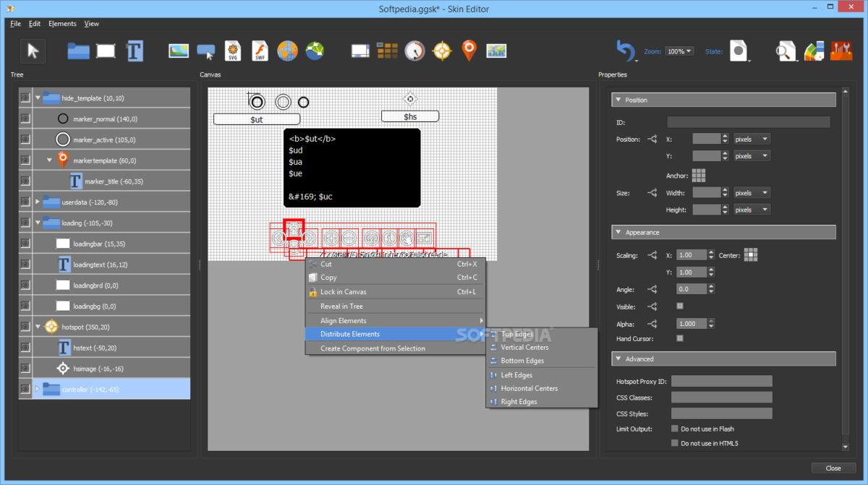This screenshot has height=485, width=868.
Task: Click the hotspot crosshair toolbar icon
Action: coord(442,51)
